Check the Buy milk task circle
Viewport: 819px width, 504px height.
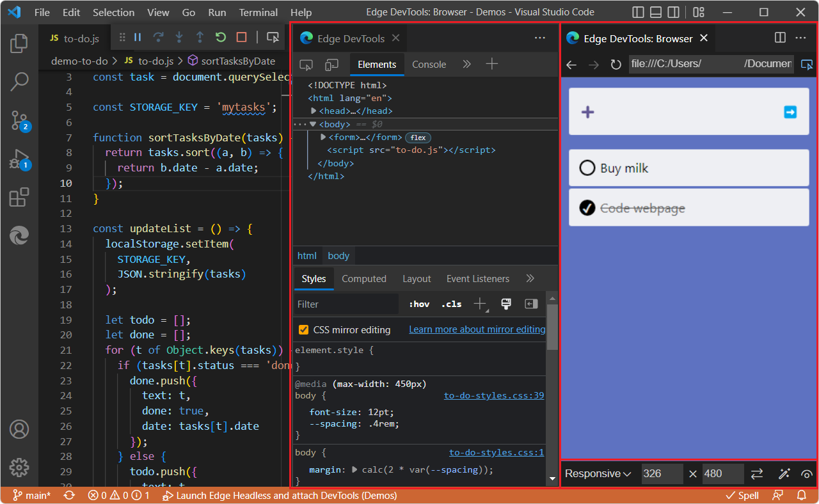[x=587, y=168]
